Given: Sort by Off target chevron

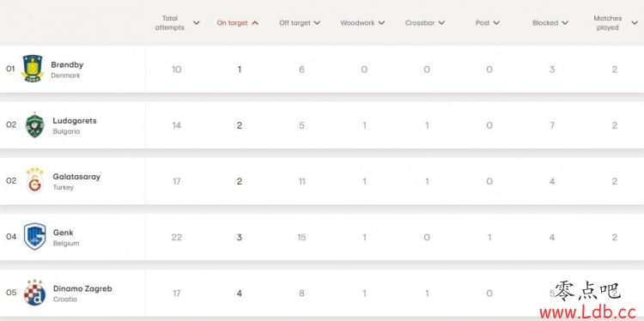Looking at the screenshot, I should coord(317,23).
